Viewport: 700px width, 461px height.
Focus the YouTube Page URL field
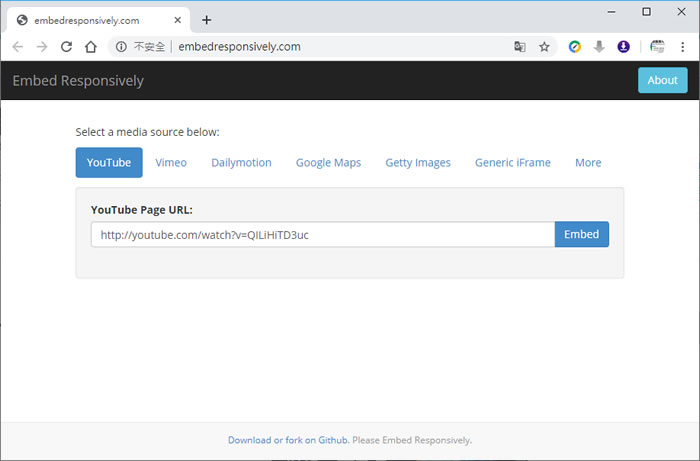click(x=322, y=234)
